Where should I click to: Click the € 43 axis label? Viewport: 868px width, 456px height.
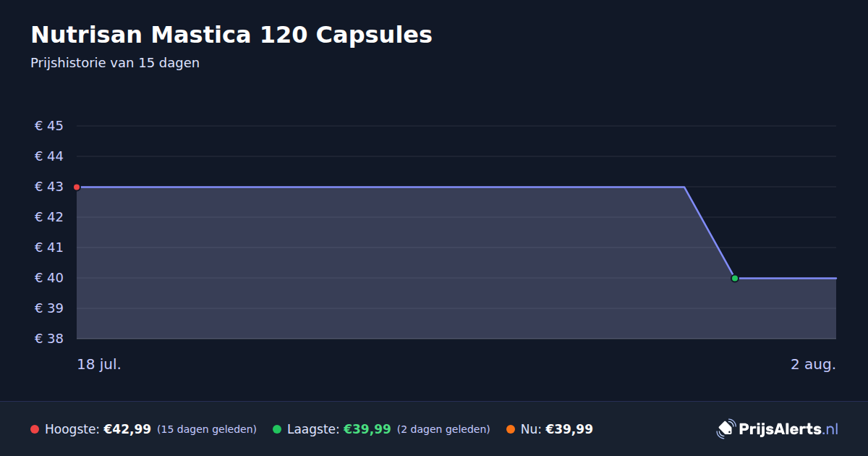(x=49, y=187)
